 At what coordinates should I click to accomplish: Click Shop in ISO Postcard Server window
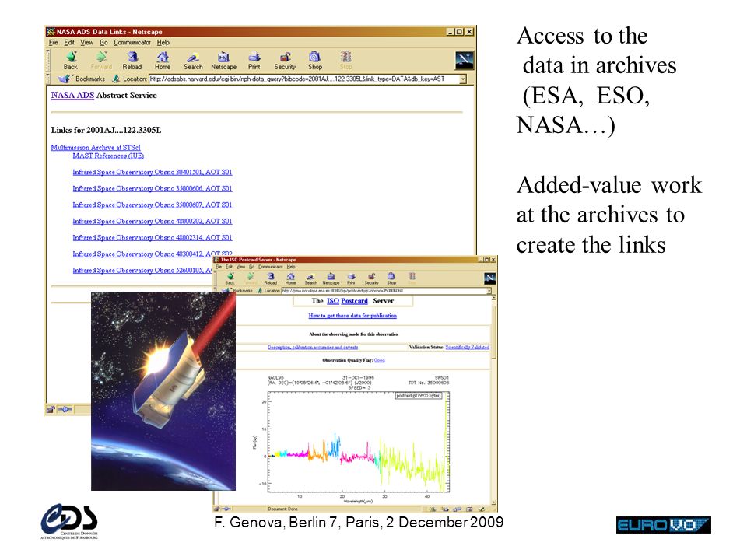point(391,278)
